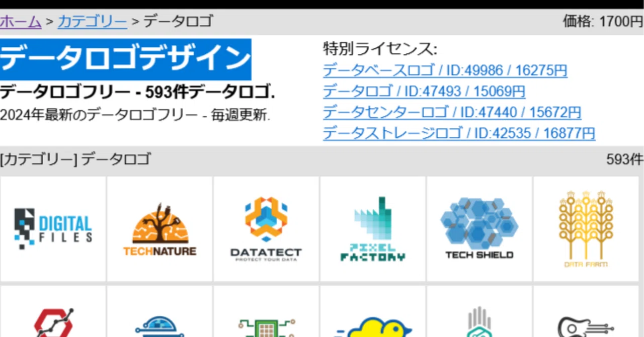Select the Tech Shield logo thumbnail
Screen dimensions: 644x337
click(x=479, y=229)
